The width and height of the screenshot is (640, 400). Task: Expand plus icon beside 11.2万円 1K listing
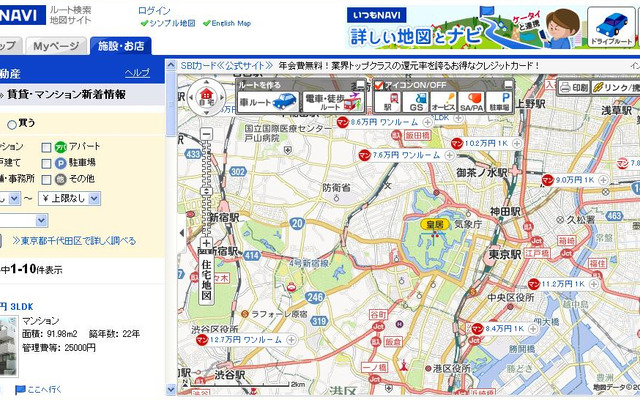pos(593,284)
